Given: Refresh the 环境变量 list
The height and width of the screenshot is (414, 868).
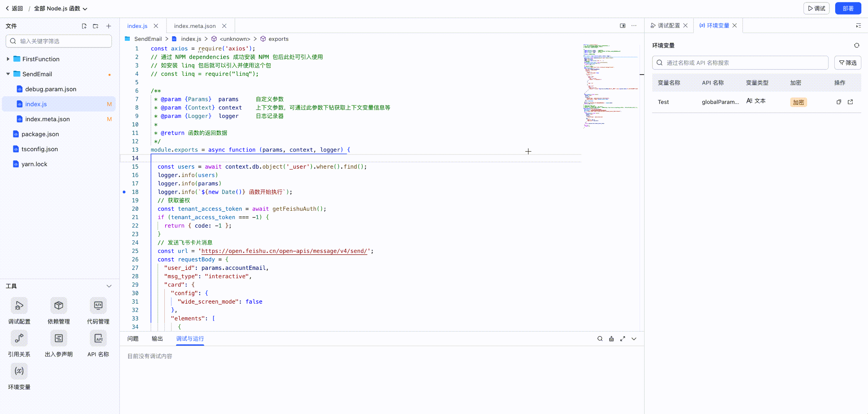Looking at the screenshot, I should [x=857, y=45].
